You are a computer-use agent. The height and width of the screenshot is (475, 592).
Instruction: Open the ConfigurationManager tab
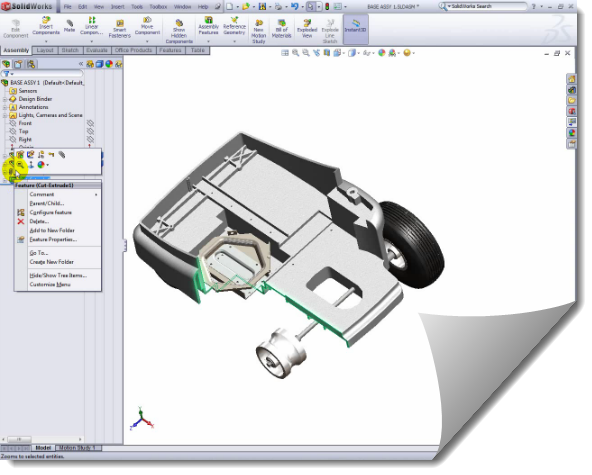click(31, 64)
